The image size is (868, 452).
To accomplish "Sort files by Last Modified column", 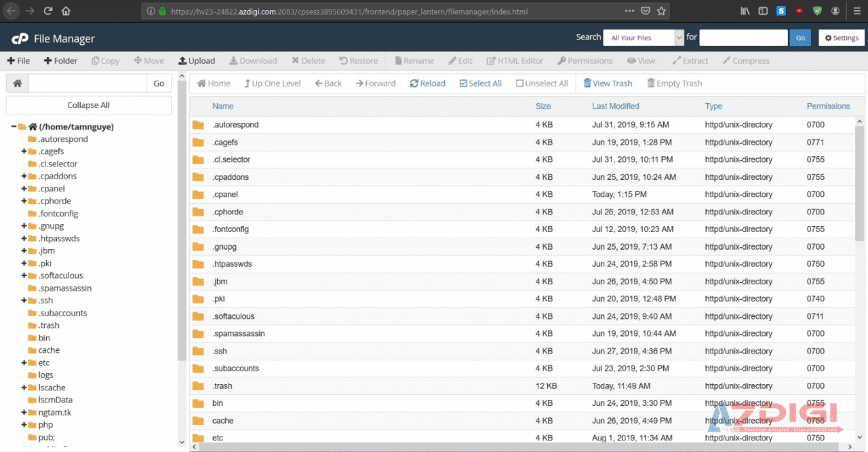I will point(615,107).
